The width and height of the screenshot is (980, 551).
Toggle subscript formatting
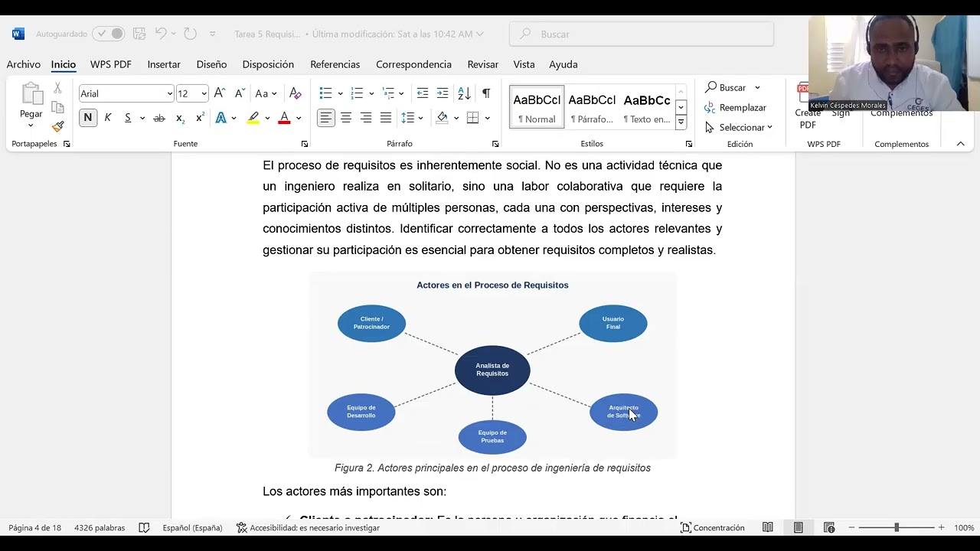point(180,118)
